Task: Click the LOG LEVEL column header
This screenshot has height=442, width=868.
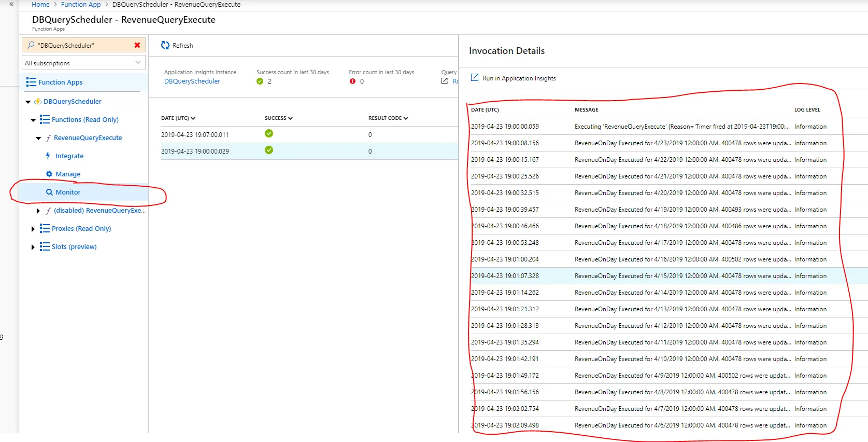Action: pyautogui.click(x=807, y=110)
